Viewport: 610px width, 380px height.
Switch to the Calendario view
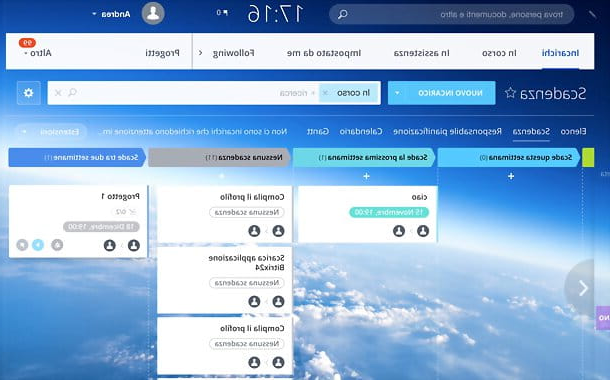pos(361,131)
